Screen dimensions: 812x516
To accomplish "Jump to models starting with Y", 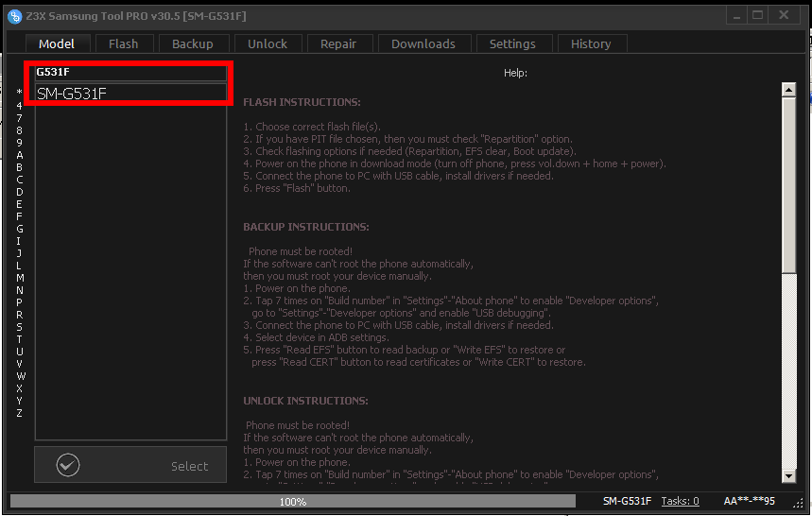I will tap(19, 401).
